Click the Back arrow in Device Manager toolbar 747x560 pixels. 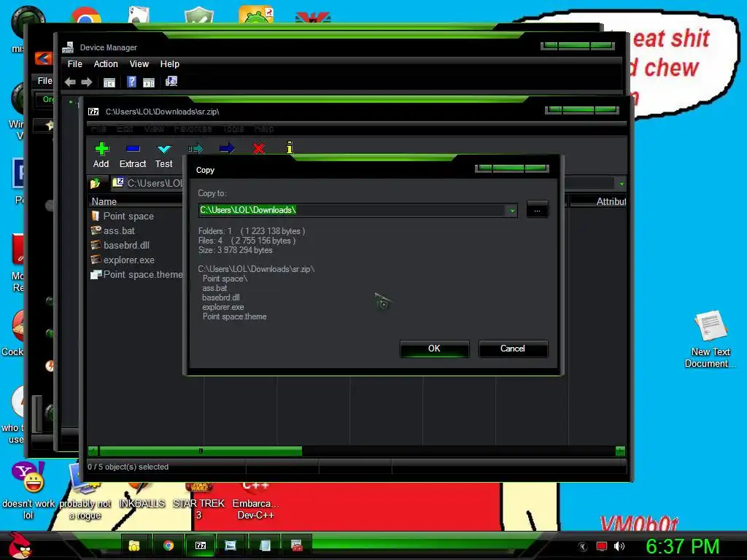71,82
